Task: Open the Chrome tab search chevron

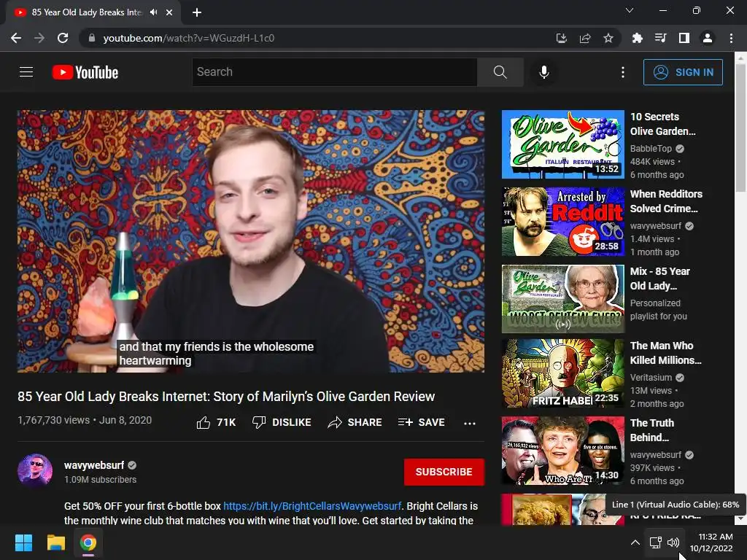Action: [x=630, y=10]
